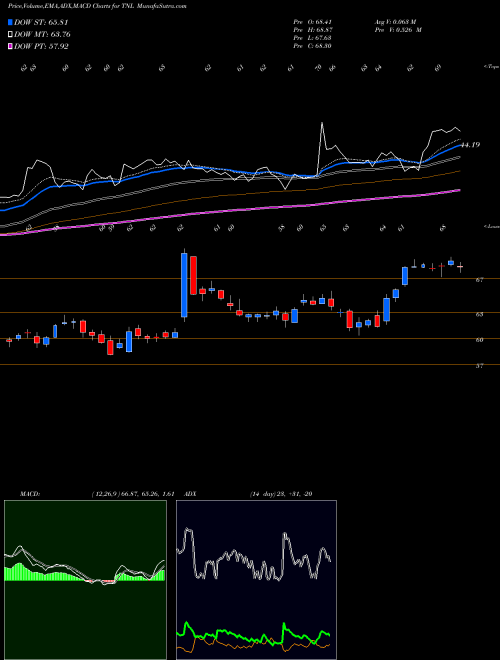The width and height of the screenshot is (500, 660).
Task: Click the 'Pre O: 68.41' value
Action: coord(313,21)
